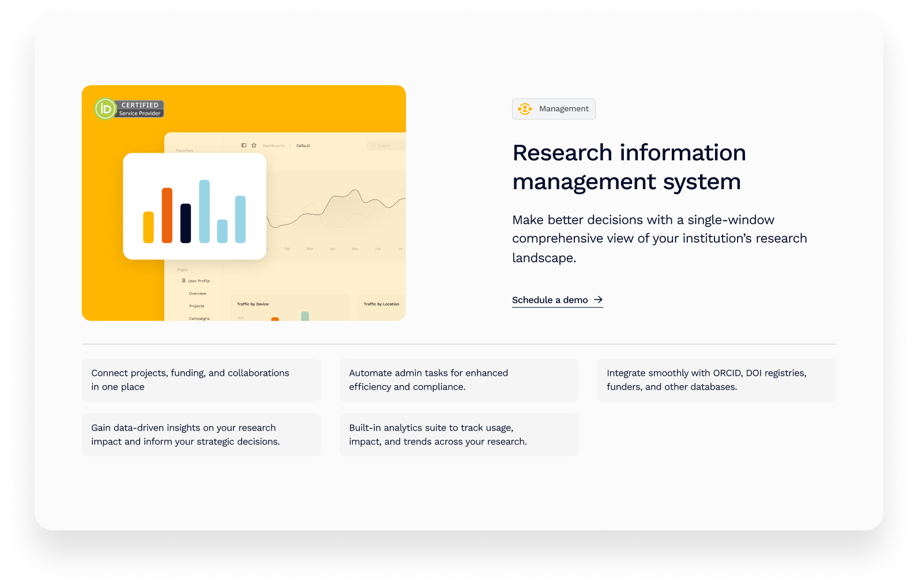918x588 pixels.
Task: Click the arrow beside Schedule a demo
Action: 599,300
